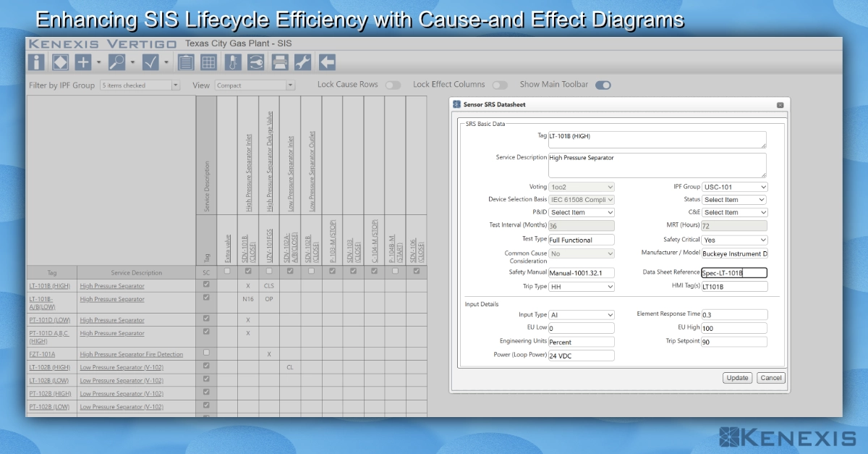The width and height of the screenshot is (868, 454).
Task: Open the FZT-101A tag link
Action: pyautogui.click(x=43, y=354)
